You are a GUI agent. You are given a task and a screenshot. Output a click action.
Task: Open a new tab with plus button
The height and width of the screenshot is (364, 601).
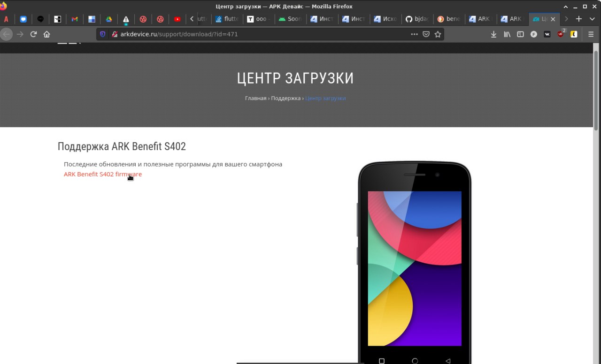tap(579, 19)
